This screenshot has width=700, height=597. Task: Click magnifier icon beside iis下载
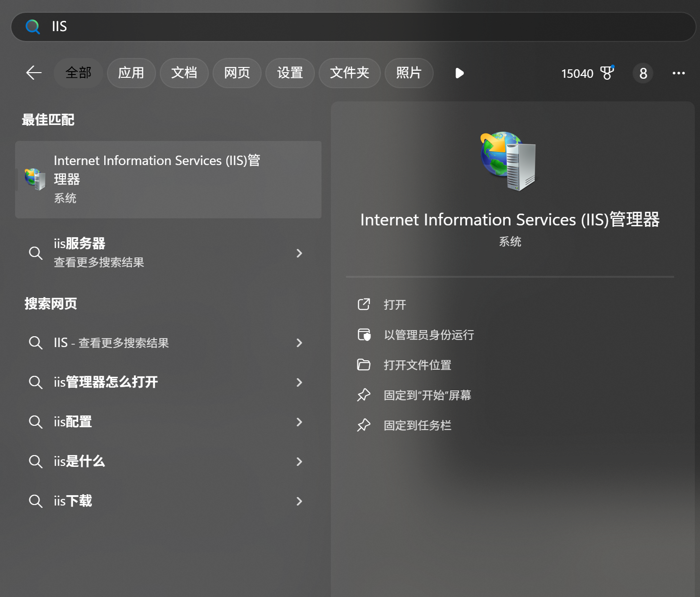36,501
